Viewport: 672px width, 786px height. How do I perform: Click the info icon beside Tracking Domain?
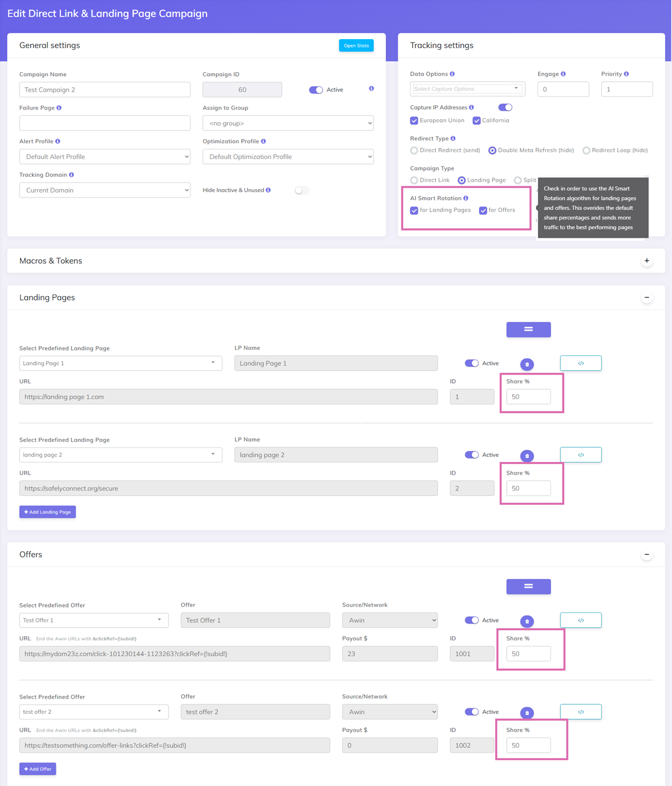point(71,175)
